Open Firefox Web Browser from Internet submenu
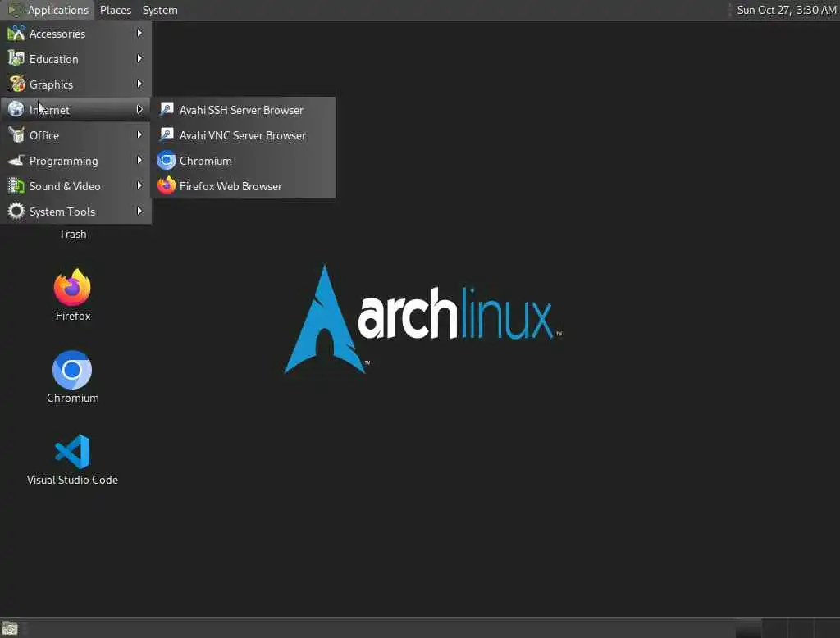 coord(243,186)
